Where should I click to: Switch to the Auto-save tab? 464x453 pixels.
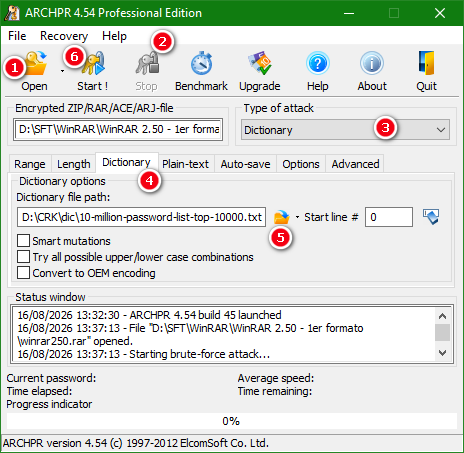245,164
